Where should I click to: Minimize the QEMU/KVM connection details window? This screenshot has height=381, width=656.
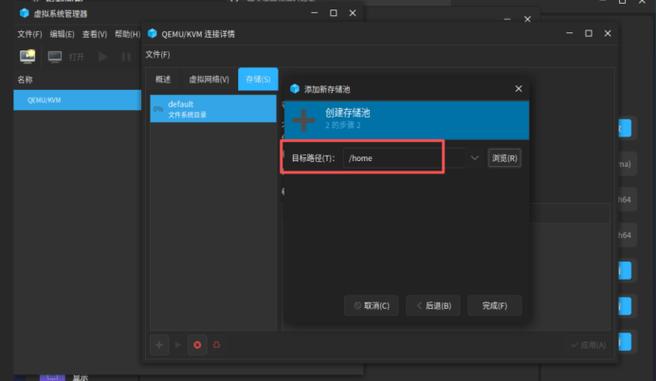(569, 33)
